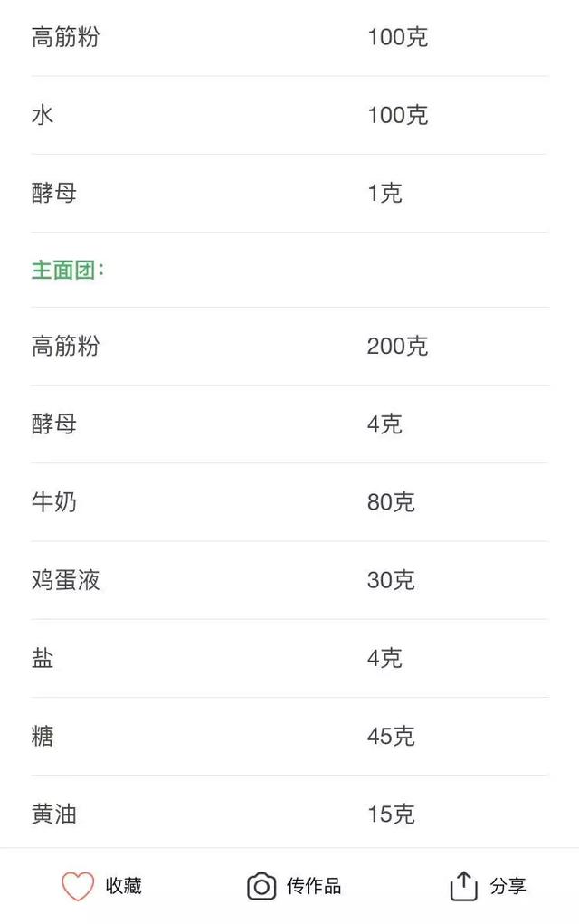This screenshot has width=579, height=924.
Task: Click the 80克 milk amount
Action: (391, 502)
